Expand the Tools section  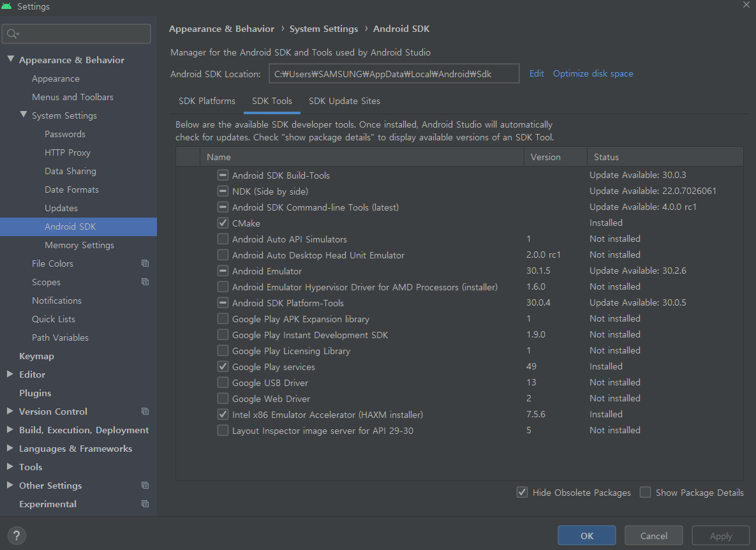point(10,466)
